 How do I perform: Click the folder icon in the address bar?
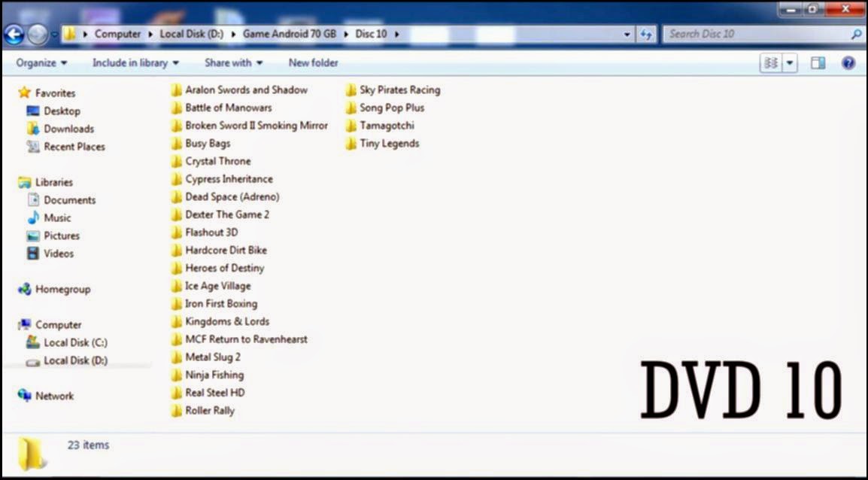70,34
